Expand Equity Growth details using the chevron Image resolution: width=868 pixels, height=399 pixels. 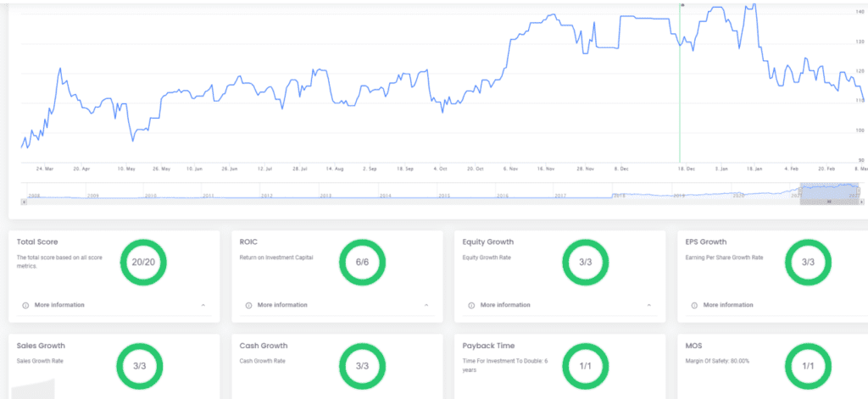(648, 305)
